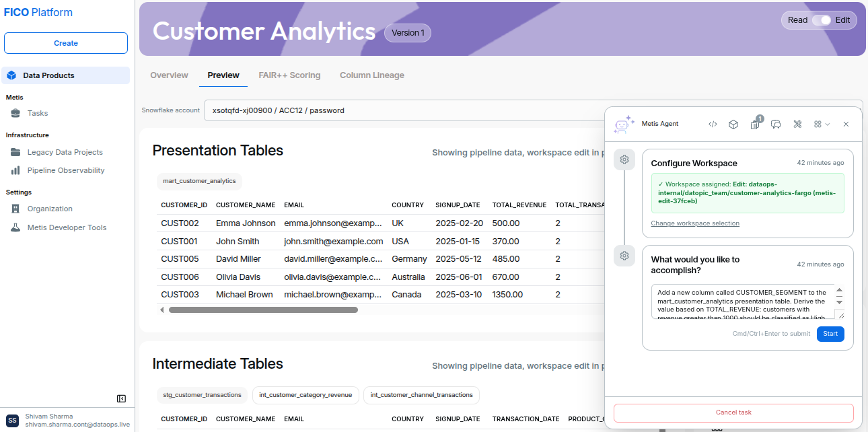Click the cube icon in Metis Agent header

[x=734, y=124]
